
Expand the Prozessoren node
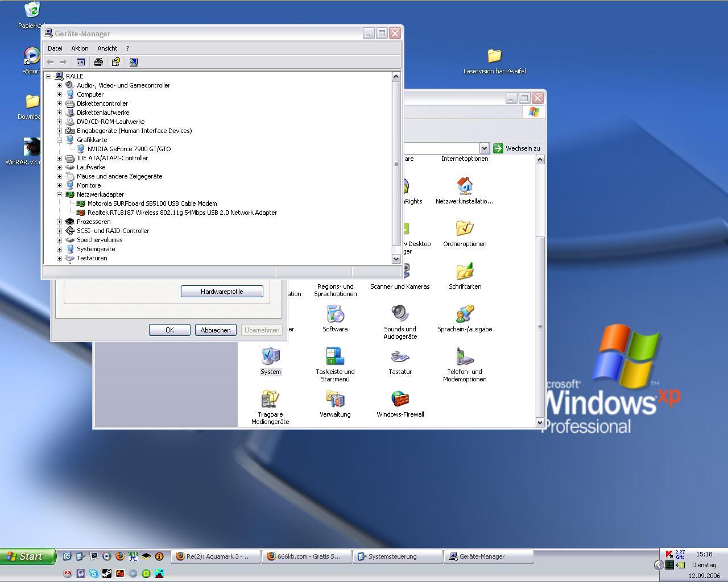click(x=59, y=222)
